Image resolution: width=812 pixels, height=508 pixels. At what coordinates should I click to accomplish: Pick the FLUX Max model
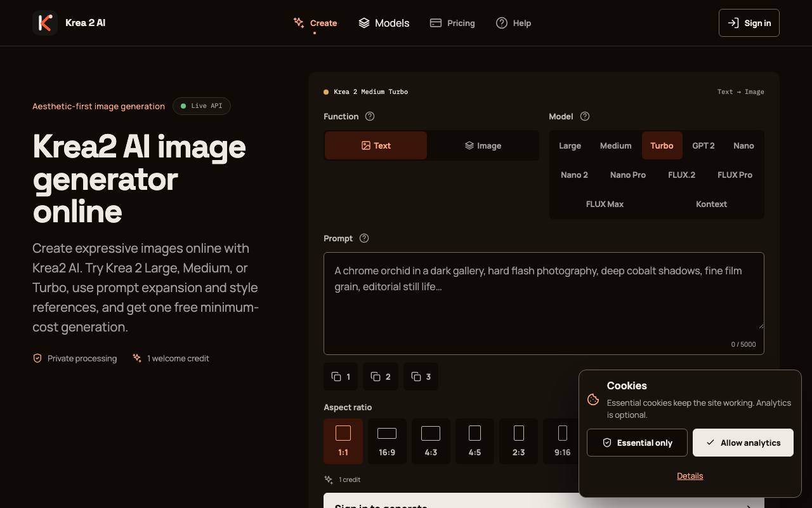click(x=605, y=204)
